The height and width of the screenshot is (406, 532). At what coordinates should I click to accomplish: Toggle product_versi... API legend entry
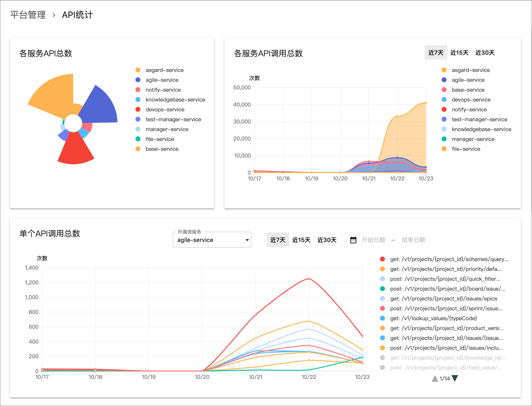click(x=442, y=328)
